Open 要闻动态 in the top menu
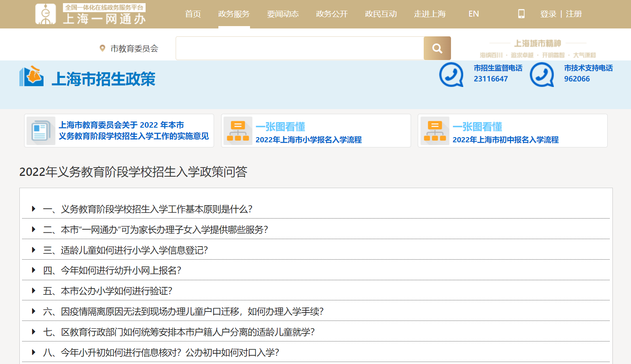The width and height of the screenshot is (631, 364). 283,14
